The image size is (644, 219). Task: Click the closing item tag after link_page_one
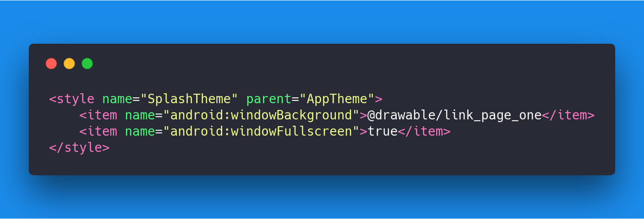click(x=568, y=115)
